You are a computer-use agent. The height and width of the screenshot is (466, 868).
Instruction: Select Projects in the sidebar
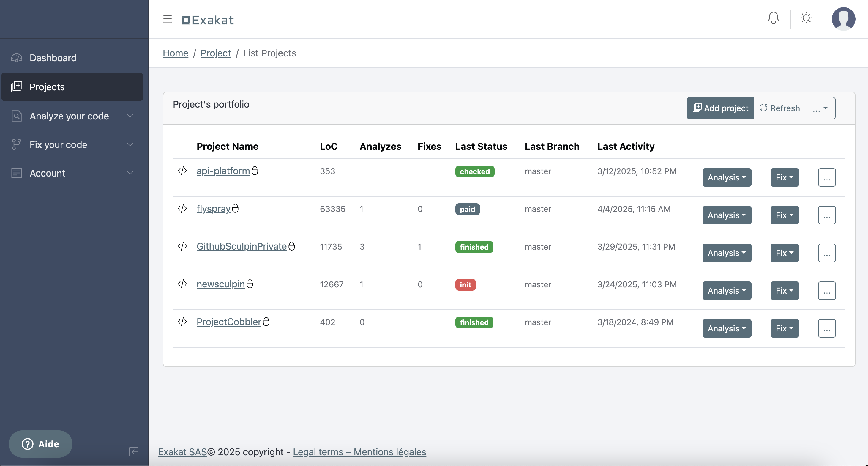(x=47, y=87)
